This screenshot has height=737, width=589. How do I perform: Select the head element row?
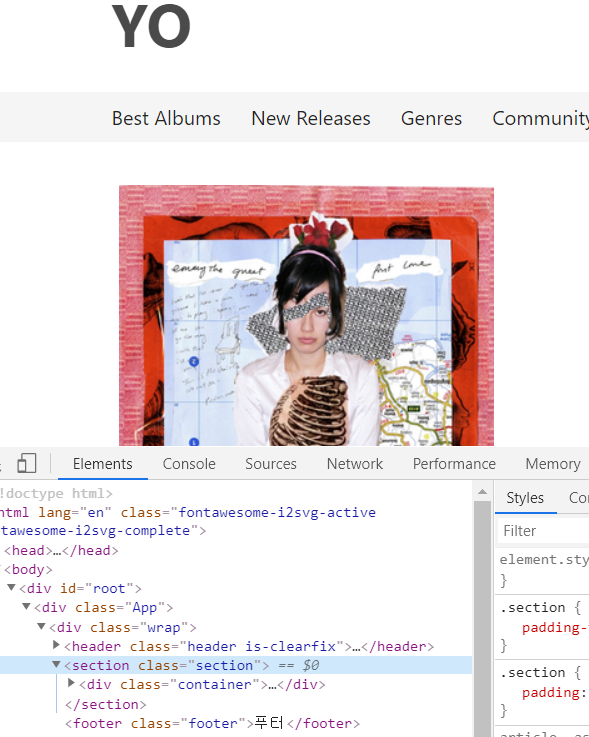pyautogui.click(x=61, y=550)
